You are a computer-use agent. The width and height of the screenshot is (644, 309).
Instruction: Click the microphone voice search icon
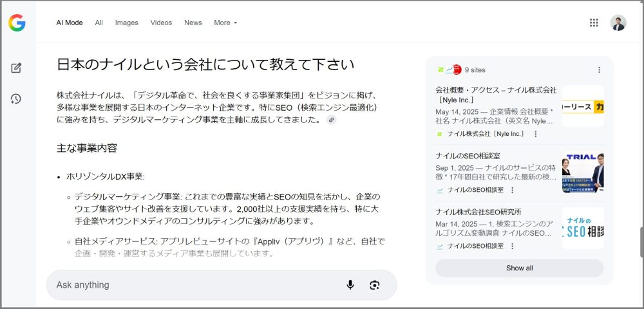pos(350,285)
